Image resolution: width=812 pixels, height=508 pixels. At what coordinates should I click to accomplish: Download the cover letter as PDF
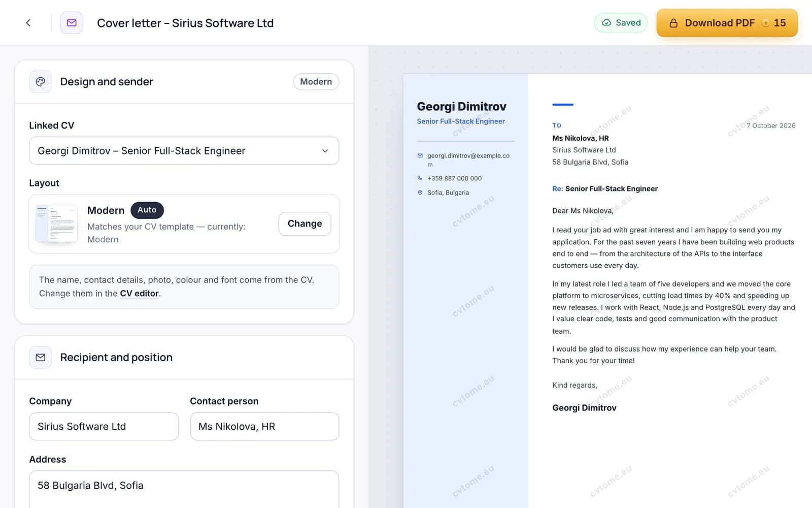point(727,23)
